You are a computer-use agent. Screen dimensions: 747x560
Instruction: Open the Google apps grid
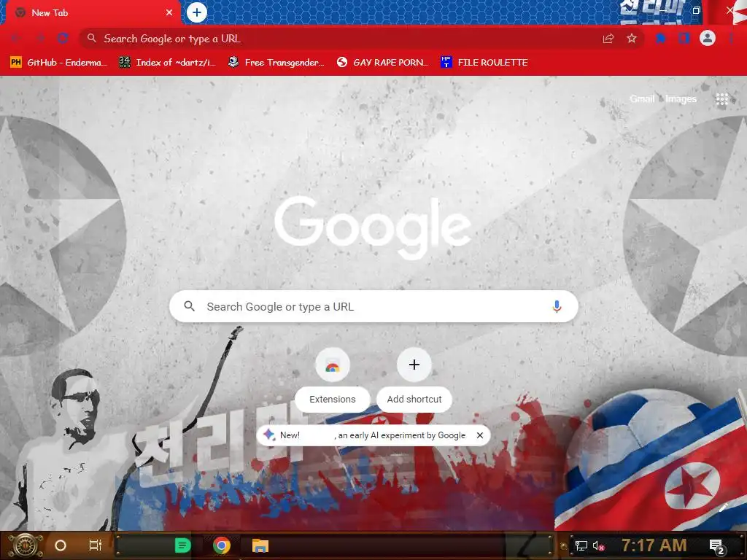point(721,98)
